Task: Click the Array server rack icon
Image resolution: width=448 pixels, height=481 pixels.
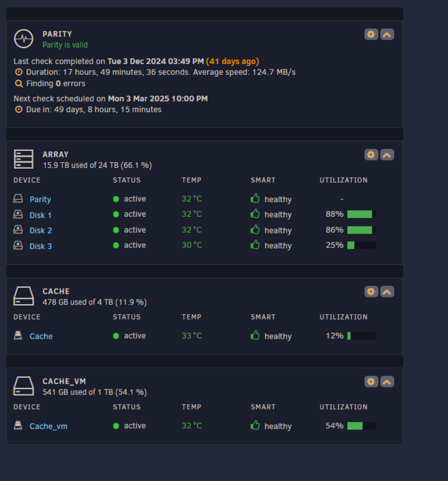Action: pos(24,159)
